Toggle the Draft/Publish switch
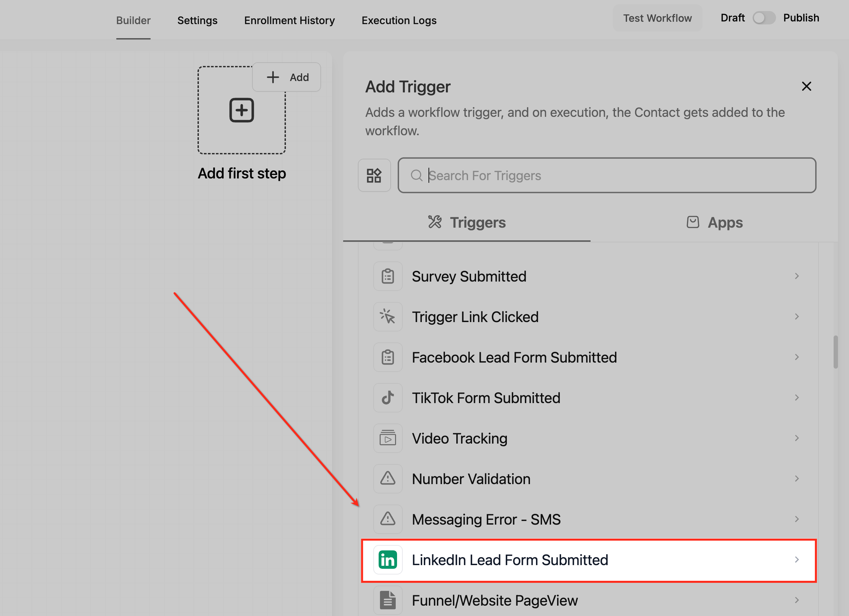 click(x=764, y=18)
